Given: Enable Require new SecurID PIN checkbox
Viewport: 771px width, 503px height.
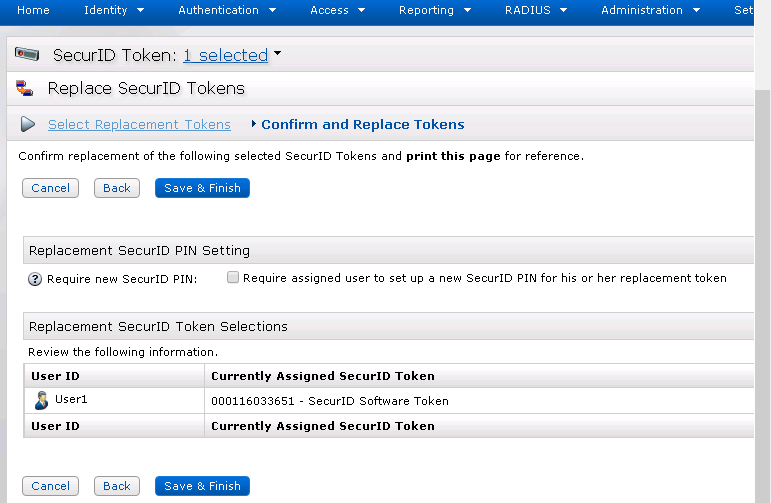Looking at the screenshot, I should [233, 278].
